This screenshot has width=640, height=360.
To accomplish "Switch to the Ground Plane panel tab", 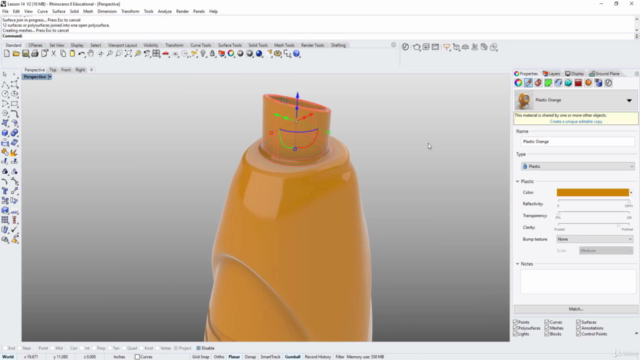I will (604, 73).
